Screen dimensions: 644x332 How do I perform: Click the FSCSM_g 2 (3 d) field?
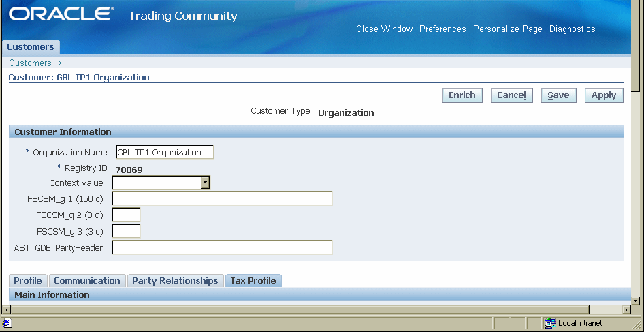point(126,215)
